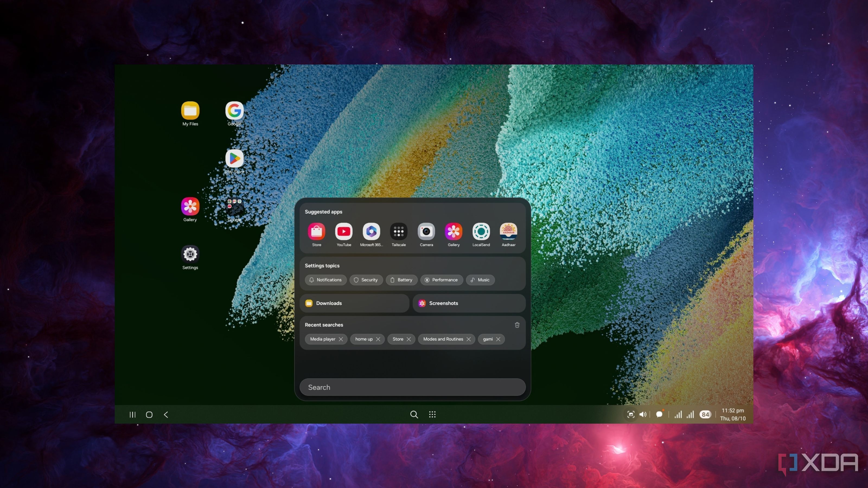Open the Tailscale app icon
868x488 pixels.
399,231
